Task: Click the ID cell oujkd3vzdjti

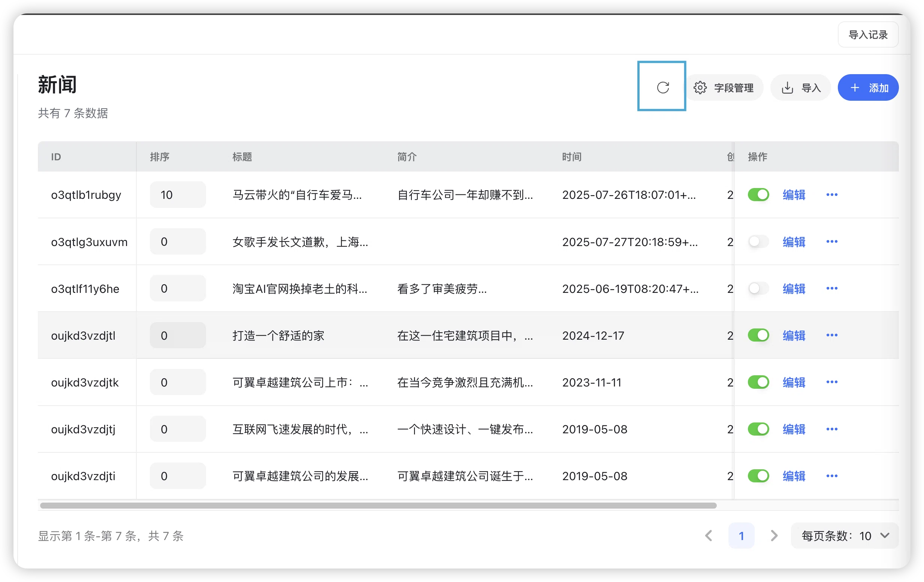Action: point(83,476)
